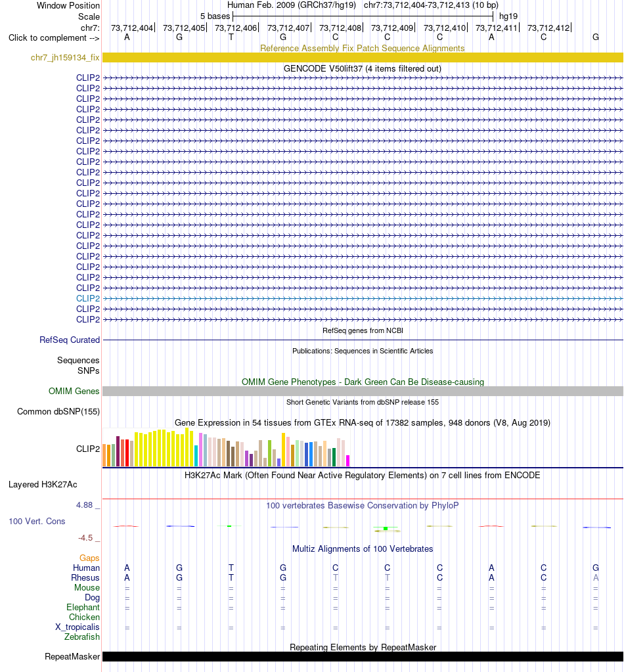The height and width of the screenshot is (672, 624).
Task: Click coordinate label 73,712,404
Action: pos(132,28)
